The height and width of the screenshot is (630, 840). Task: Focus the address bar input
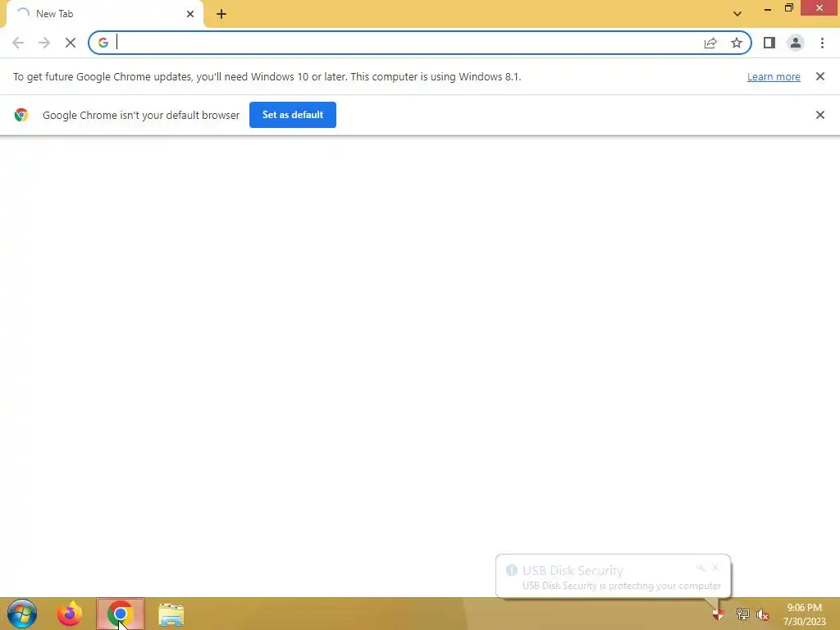point(407,43)
